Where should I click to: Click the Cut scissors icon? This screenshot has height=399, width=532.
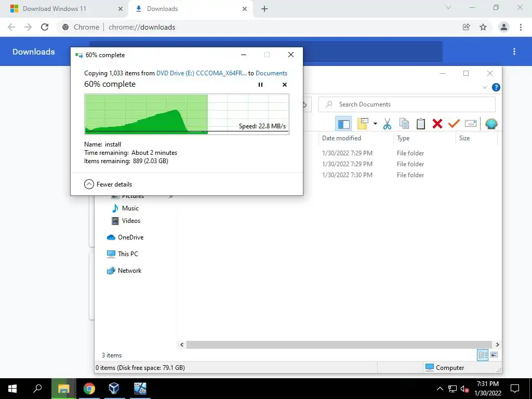click(387, 124)
